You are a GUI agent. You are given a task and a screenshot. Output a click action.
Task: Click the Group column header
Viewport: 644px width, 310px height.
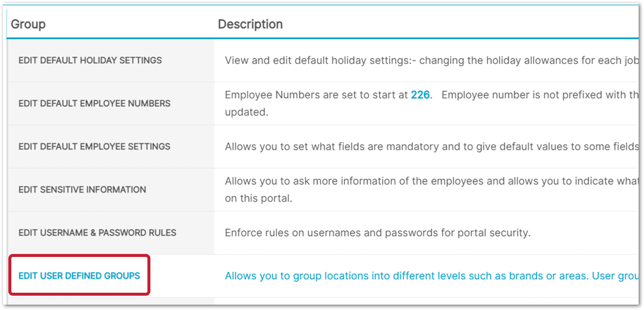pyautogui.click(x=28, y=24)
